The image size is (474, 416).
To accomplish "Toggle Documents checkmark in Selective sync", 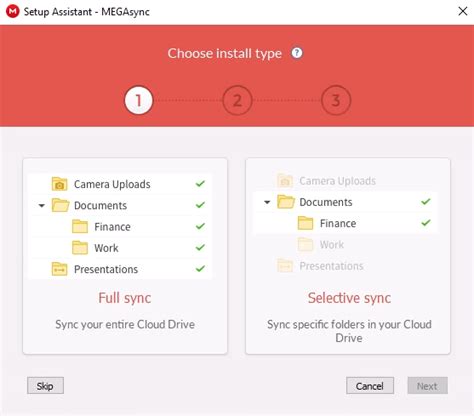I will pos(426,202).
